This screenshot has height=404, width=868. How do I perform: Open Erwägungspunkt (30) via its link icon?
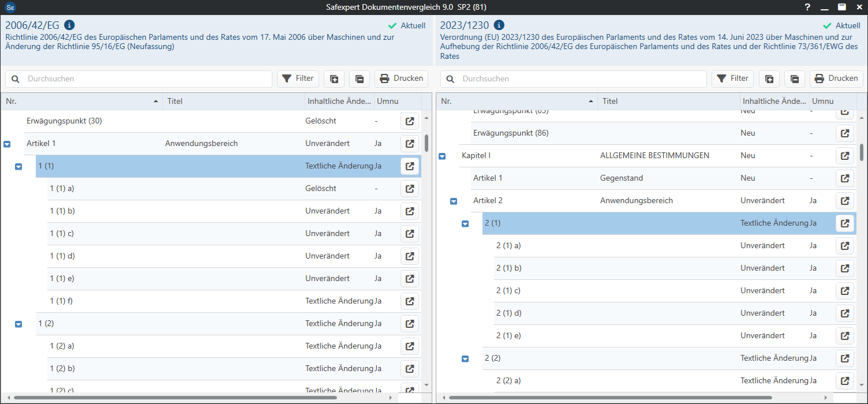click(410, 121)
